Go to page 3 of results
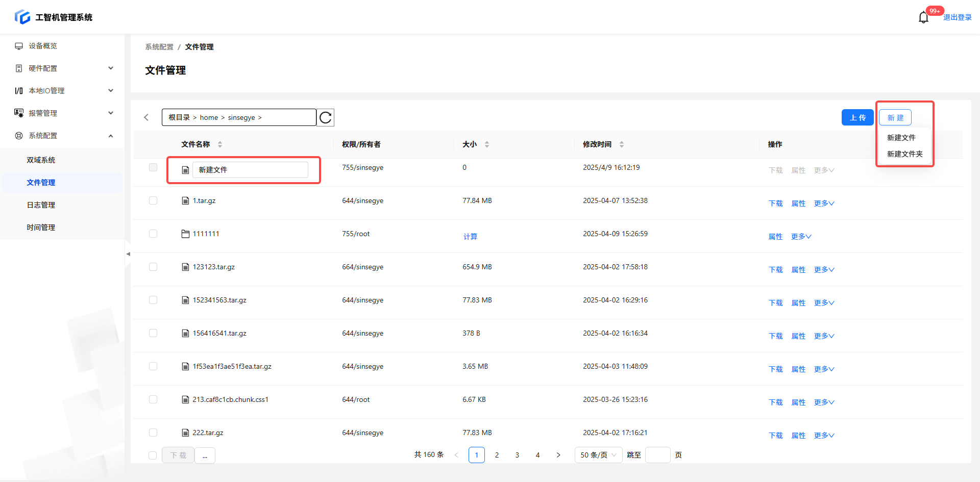 [x=517, y=455]
